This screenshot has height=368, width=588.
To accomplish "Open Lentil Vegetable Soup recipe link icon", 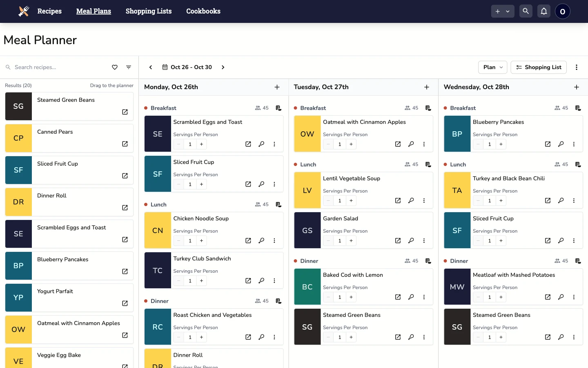I will [x=398, y=201].
